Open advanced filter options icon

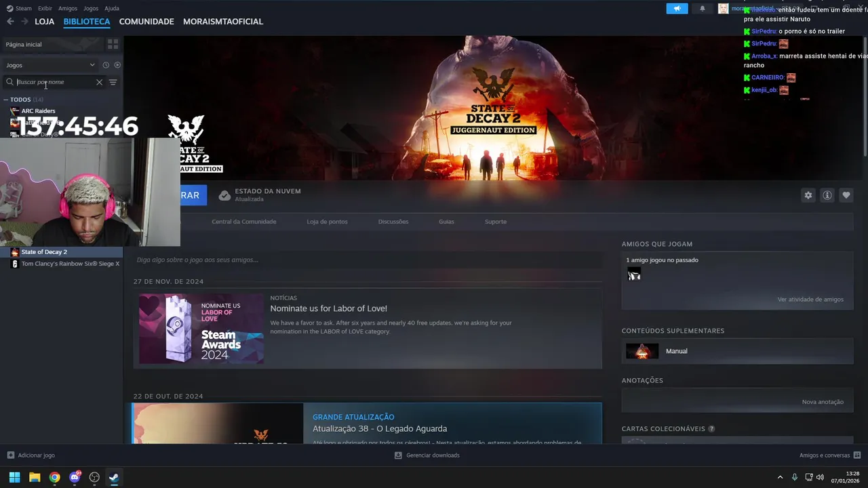click(x=113, y=82)
